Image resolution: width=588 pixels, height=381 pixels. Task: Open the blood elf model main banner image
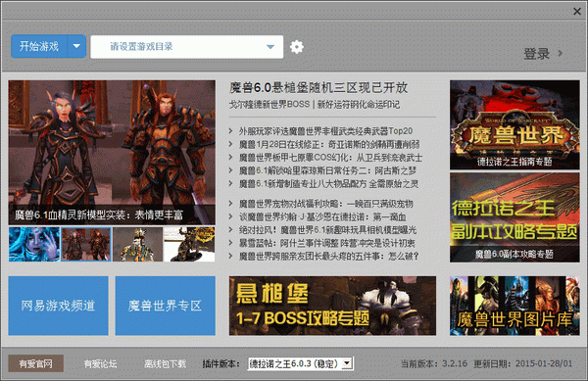coord(112,153)
